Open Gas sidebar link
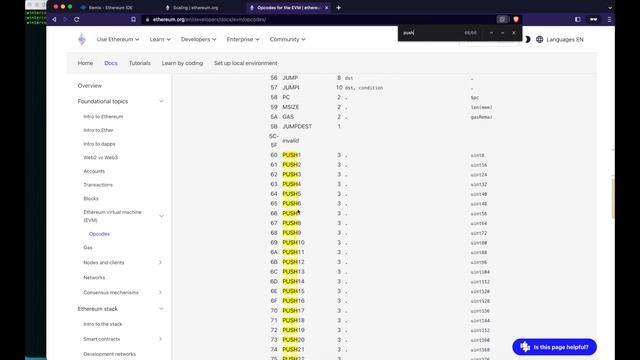Viewport: 640px width, 360px height. [88, 247]
